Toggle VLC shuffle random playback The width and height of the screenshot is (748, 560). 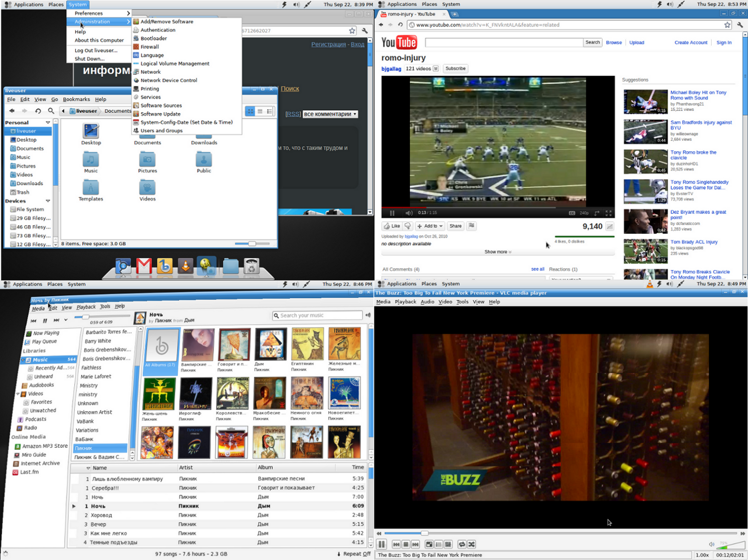[x=472, y=544]
